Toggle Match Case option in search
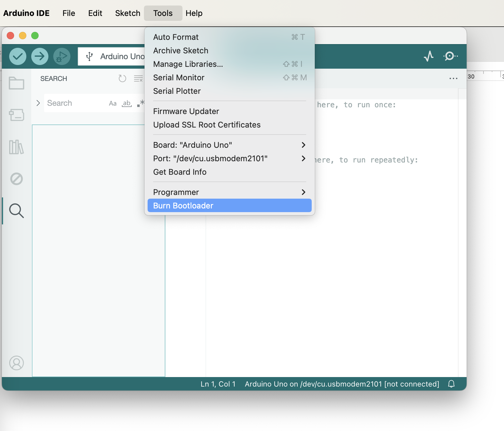The width and height of the screenshot is (504, 431). pyautogui.click(x=113, y=103)
